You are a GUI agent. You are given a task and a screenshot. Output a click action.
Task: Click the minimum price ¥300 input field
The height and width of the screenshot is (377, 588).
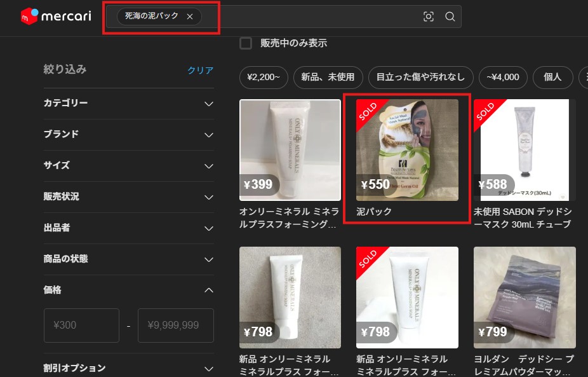coord(81,325)
